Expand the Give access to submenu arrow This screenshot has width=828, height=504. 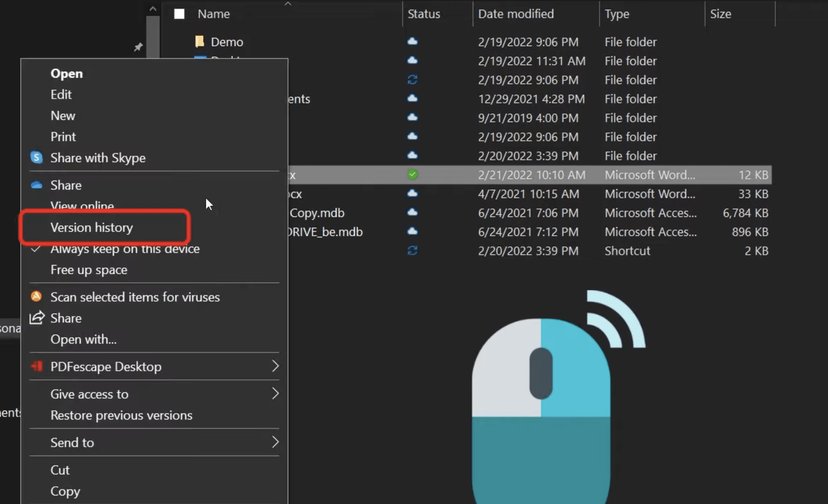click(x=275, y=393)
